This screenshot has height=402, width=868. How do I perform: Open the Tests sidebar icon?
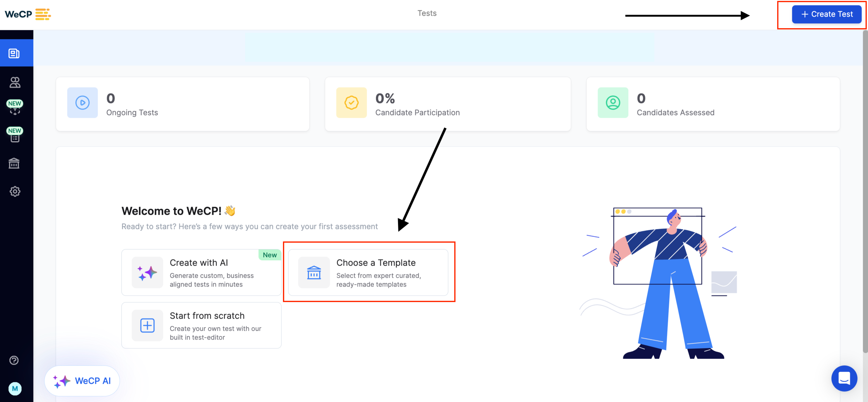pyautogui.click(x=14, y=53)
